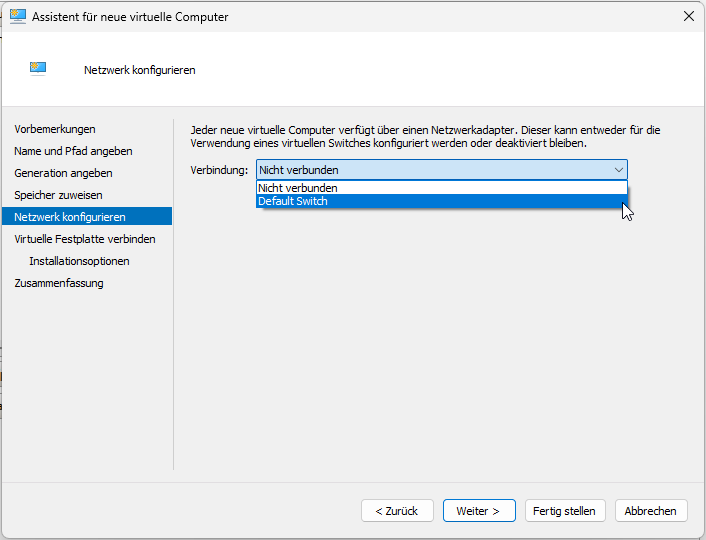Choose Nicht verbunden from the dropdown list
This screenshot has width=706, height=540.
coord(298,188)
